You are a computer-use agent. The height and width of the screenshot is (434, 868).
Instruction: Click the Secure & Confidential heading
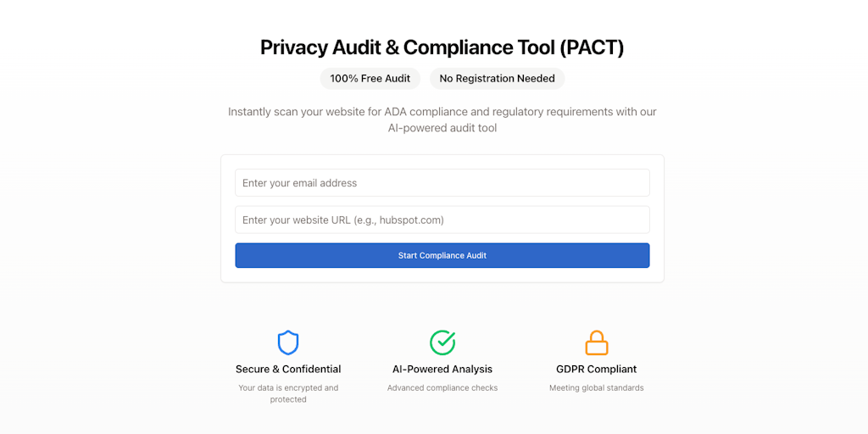coord(288,370)
